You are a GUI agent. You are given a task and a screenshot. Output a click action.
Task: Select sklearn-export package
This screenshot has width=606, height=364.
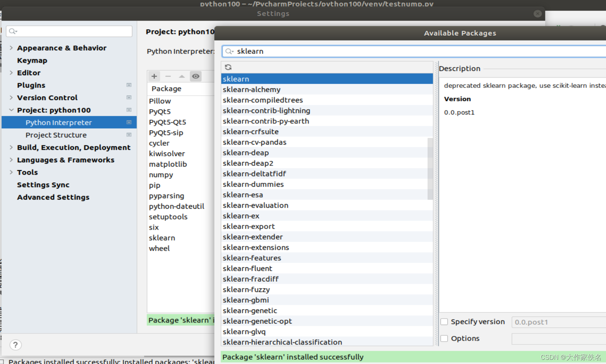327,226
